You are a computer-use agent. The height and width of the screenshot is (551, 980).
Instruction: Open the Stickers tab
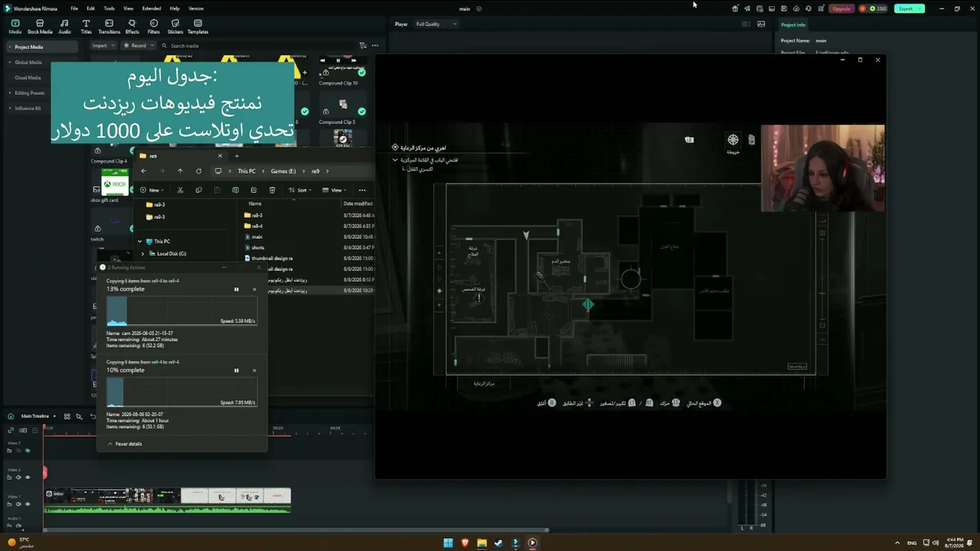pos(175,27)
